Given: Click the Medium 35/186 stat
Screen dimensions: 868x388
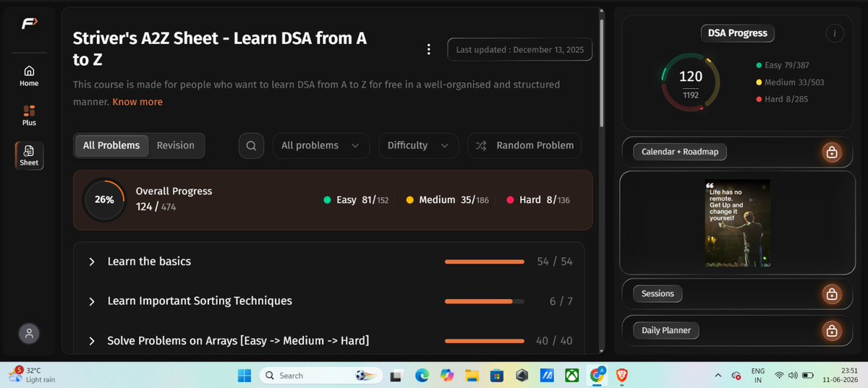Looking at the screenshot, I should (447, 200).
